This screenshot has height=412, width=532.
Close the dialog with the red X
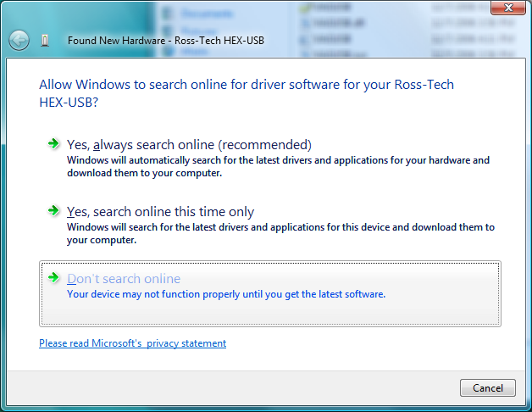[x=508, y=8]
